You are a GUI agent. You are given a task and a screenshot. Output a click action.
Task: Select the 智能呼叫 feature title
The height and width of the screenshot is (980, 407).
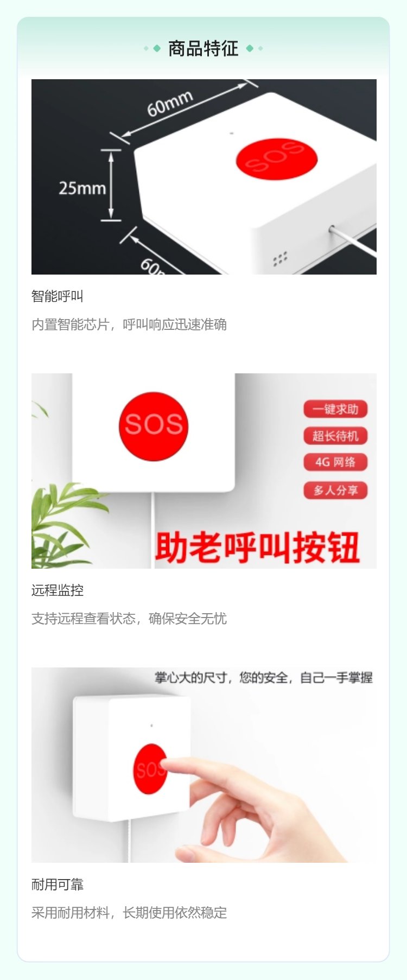tap(58, 296)
